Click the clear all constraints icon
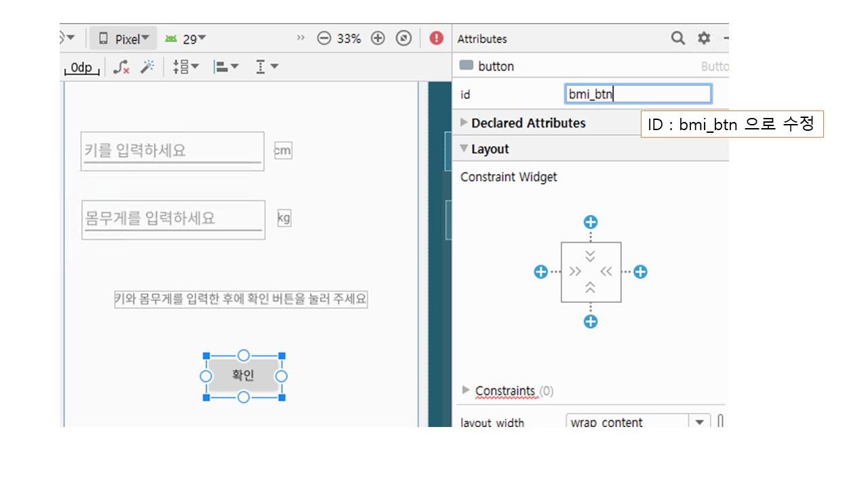This screenshot has width=868, height=488. (x=121, y=66)
